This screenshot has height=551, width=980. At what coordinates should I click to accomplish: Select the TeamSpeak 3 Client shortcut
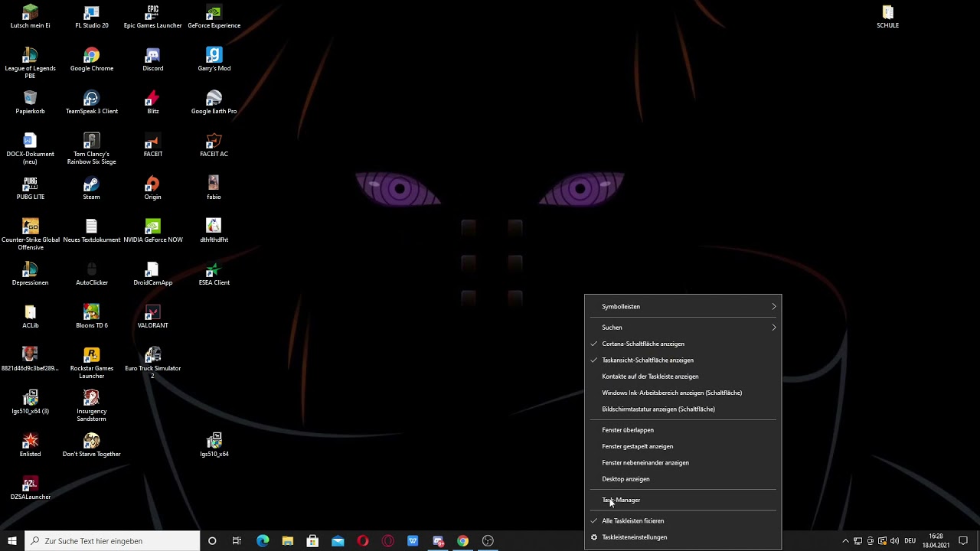pos(91,103)
